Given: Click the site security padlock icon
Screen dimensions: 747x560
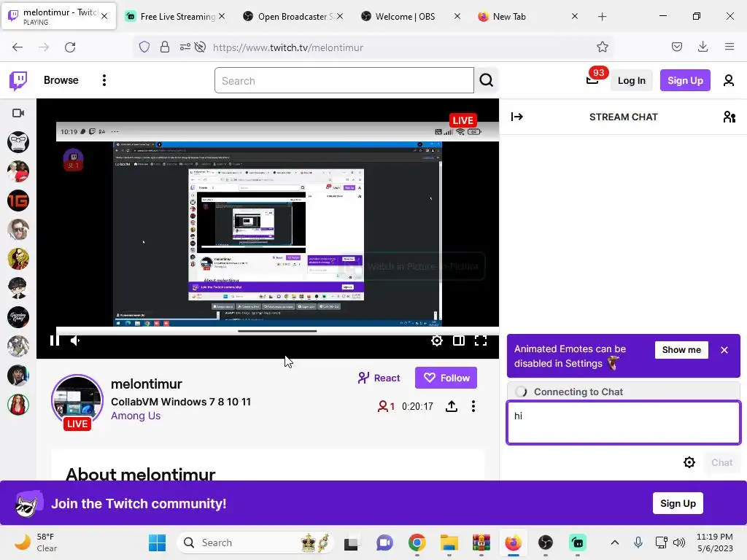Looking at the screenshot, I should tap(165, 47).
